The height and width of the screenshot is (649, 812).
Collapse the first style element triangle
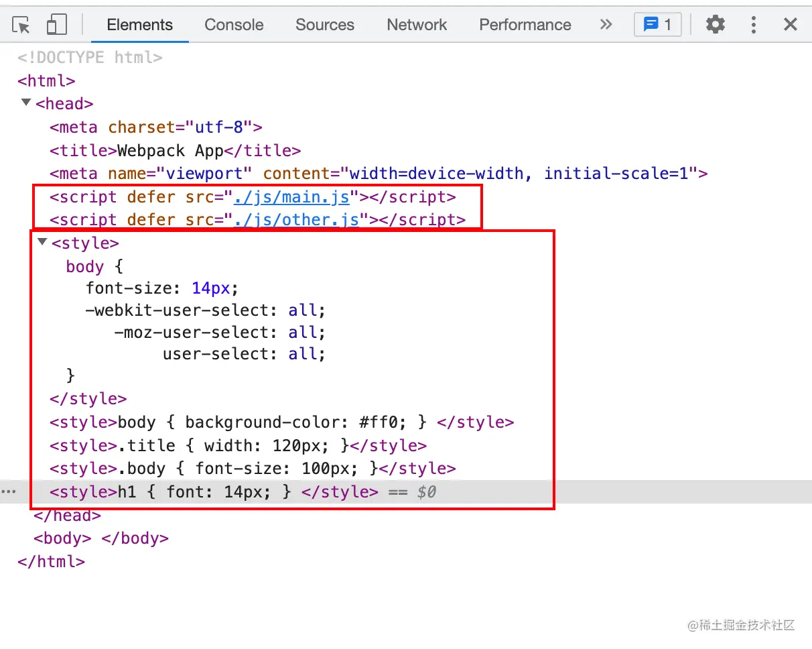[x=42, y=242]
